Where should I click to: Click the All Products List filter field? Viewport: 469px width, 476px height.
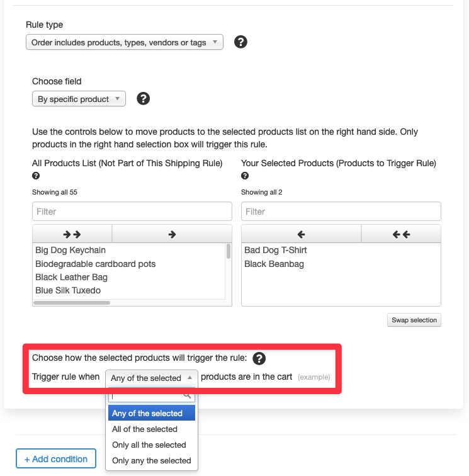(x=132, y=212)
